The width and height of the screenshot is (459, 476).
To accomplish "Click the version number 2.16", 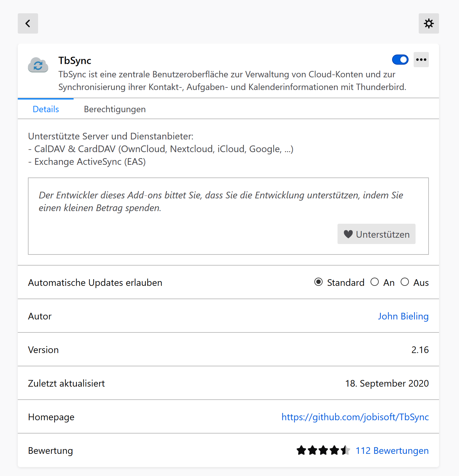I will point(420,350).
